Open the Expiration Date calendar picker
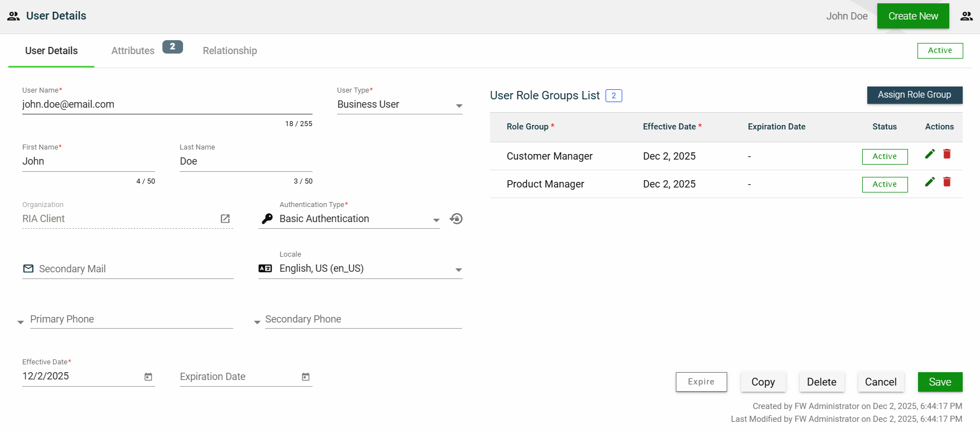Viewport: 980px width, 433px height. click(x=306, y=377)
